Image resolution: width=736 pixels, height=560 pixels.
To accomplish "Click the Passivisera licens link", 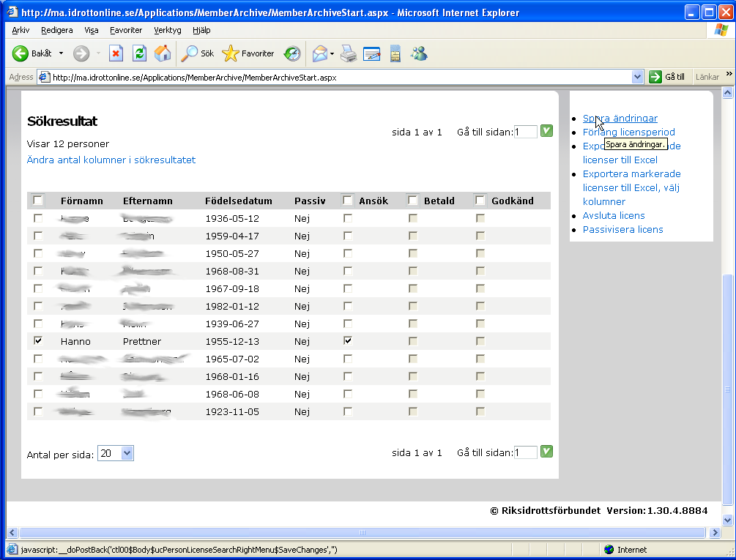I will pyautogui.click(x=623, y=229).
